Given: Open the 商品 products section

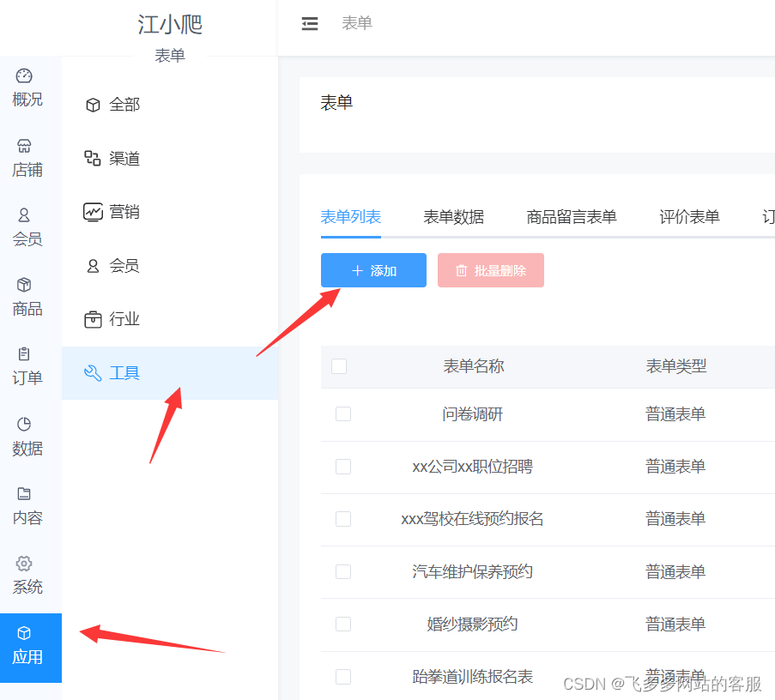Looking at the screenshot, I should click(x=27, y=298).
